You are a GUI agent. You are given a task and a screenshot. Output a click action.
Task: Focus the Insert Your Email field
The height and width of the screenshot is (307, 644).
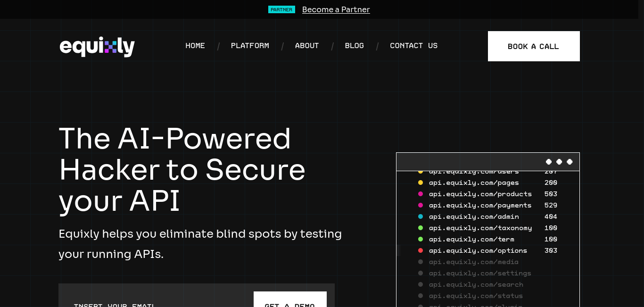click(156, 299)
